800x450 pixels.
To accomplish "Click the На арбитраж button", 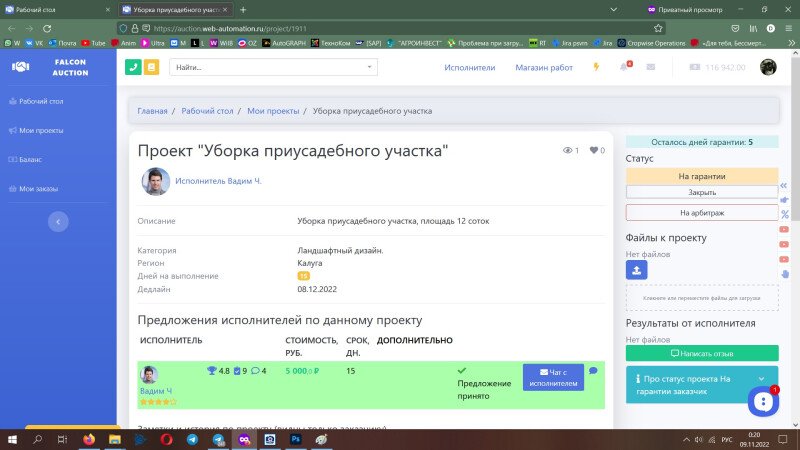I will [702, 213].
